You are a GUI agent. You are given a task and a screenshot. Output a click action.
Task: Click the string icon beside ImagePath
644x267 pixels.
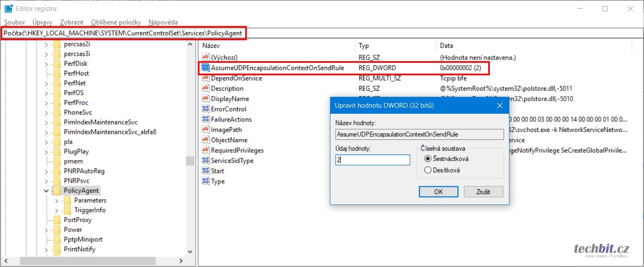coord(205,130)
